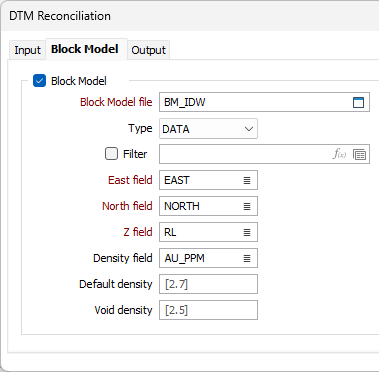Screen dimensions: 379x372
Task: Open Z field list selector icon
Action: click(x=247, y=232)
